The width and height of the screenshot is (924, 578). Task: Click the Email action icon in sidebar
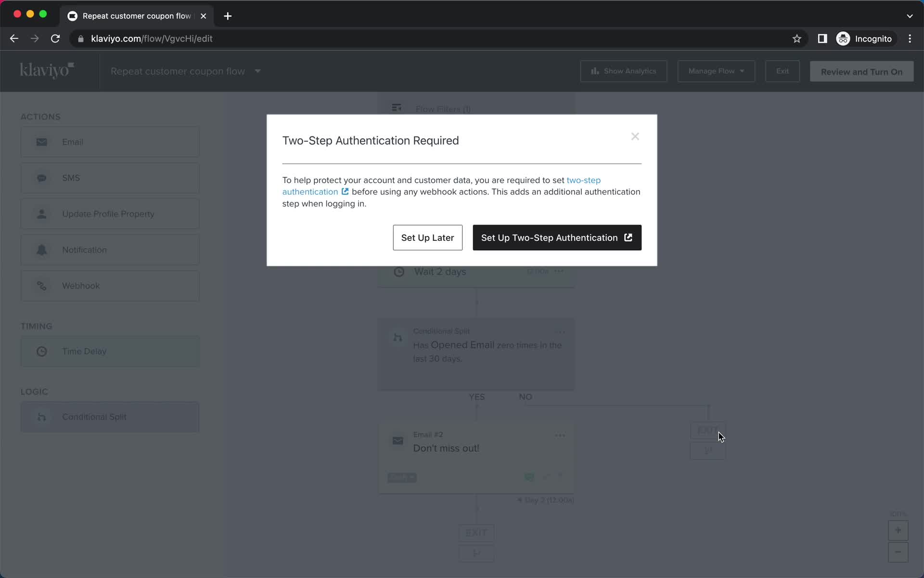(41, 142)
